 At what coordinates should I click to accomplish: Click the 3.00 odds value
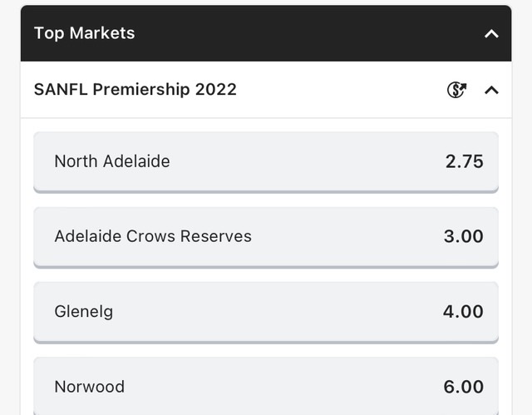(x=463, y=236)
